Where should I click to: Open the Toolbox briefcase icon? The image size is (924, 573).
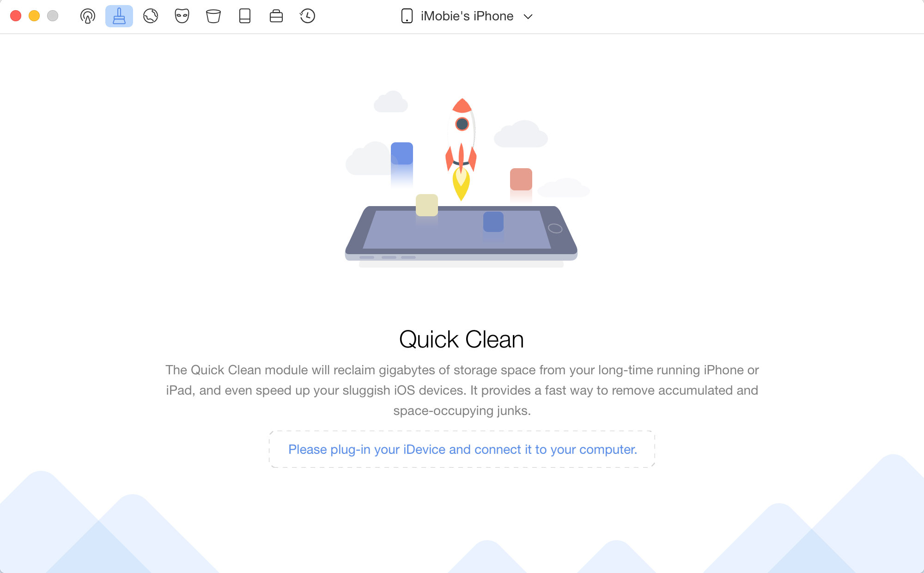[276, 16]
